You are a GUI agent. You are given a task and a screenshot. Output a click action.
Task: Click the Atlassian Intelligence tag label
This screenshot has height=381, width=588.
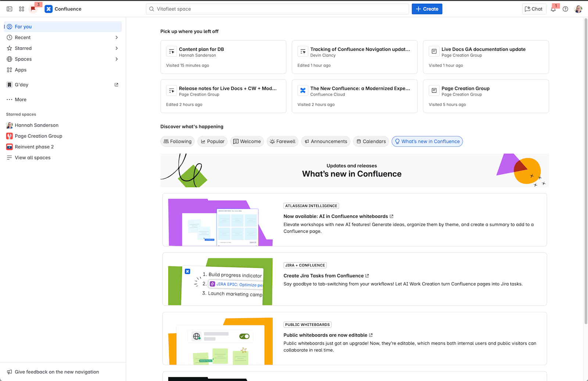pyautogui.click(x=311, y=206)
